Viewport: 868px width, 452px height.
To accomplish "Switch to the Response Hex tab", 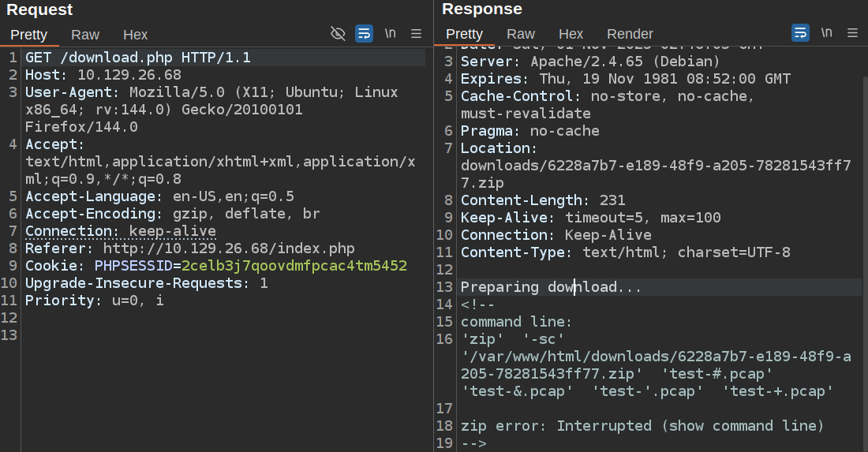I will (x=571, y=34).
